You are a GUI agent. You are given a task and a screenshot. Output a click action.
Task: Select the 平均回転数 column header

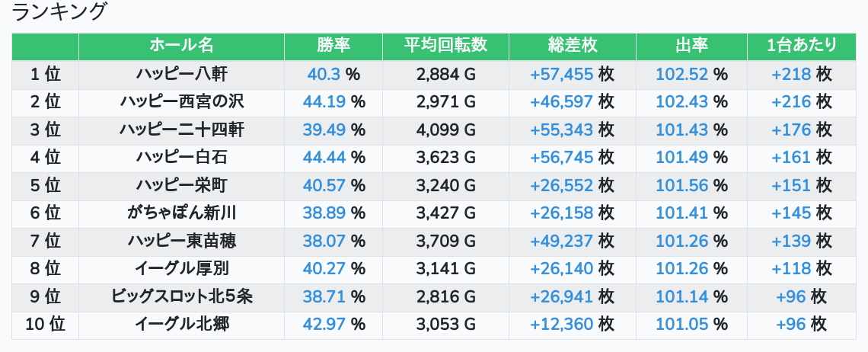click(445, 46)
